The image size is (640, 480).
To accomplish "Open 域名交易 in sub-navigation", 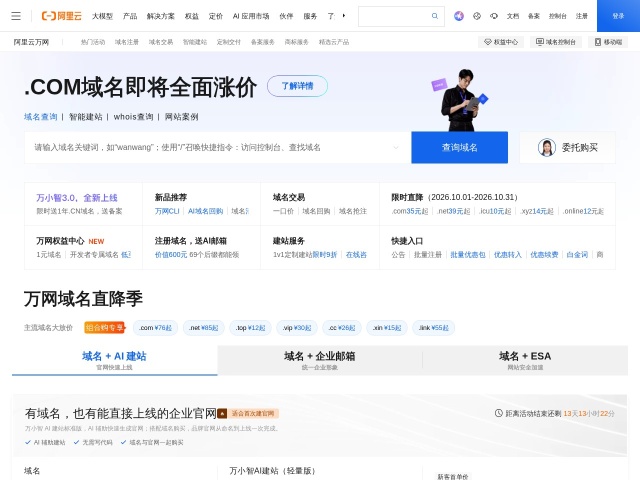I will coord(161,42).
